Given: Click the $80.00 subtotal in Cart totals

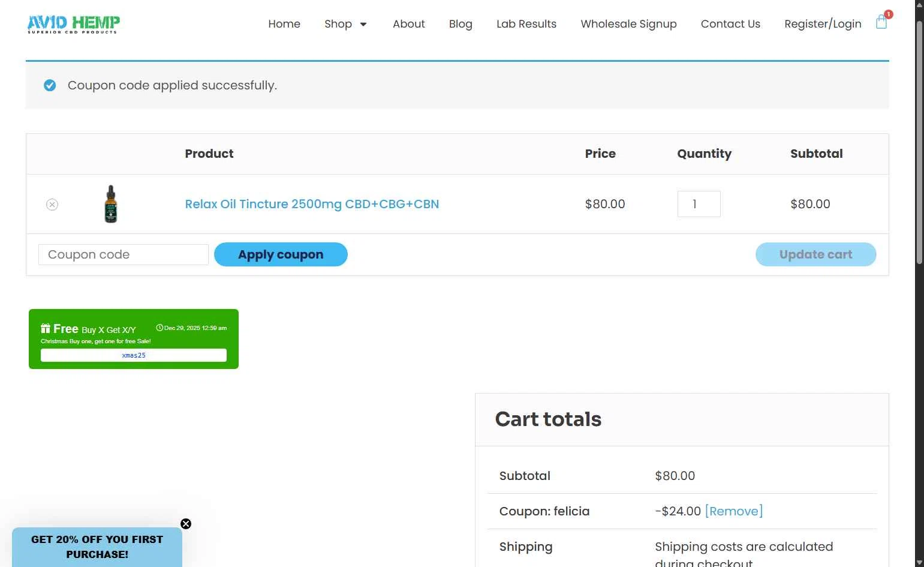Looking at the screenshot, I should 675,476.
